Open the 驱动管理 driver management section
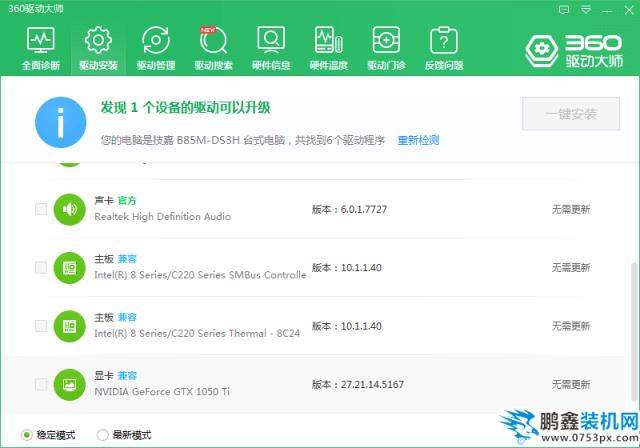Image resolution: width=640 pixels, height=448 pixels. click(x=156, y=49)
